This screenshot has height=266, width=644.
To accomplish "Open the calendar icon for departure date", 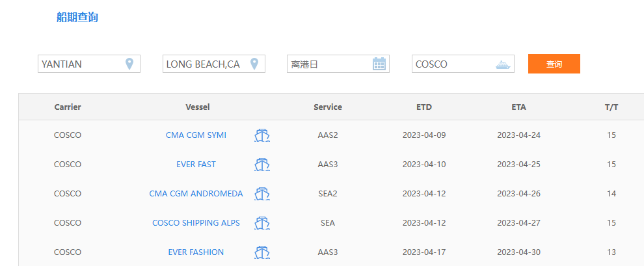I will tap(379, 64).
